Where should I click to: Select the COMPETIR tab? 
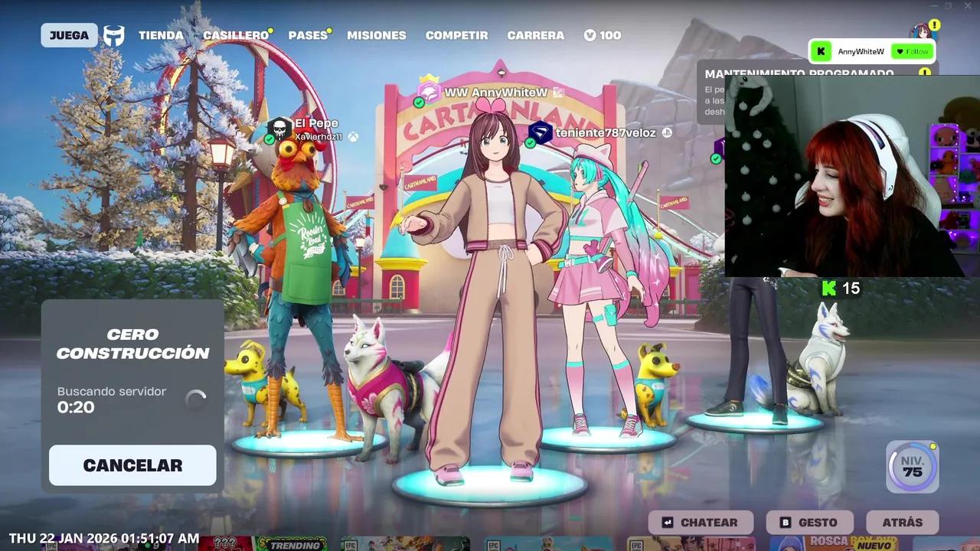point(456,35)
